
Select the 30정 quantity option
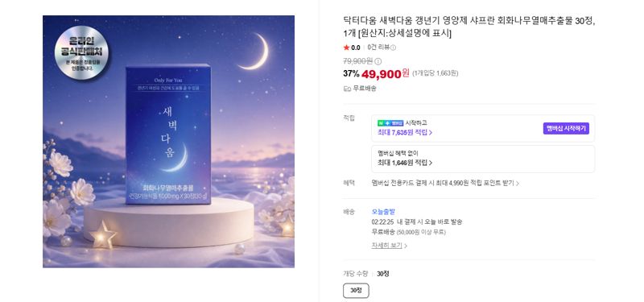356,291
